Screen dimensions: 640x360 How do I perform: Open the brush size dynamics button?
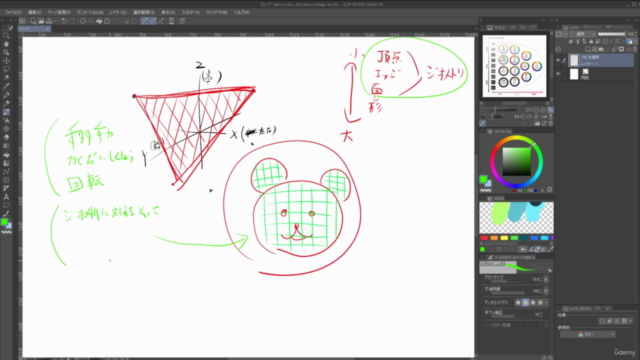(x=546, y=280)
